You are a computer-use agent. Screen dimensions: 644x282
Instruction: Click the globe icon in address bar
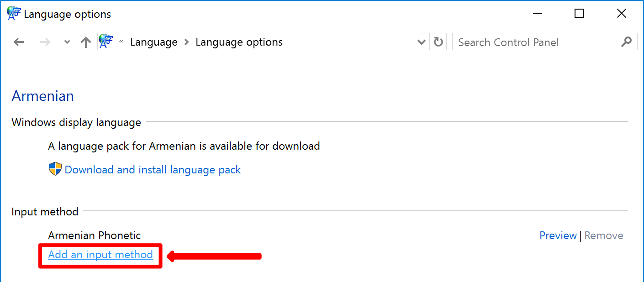tap(106, 42)
